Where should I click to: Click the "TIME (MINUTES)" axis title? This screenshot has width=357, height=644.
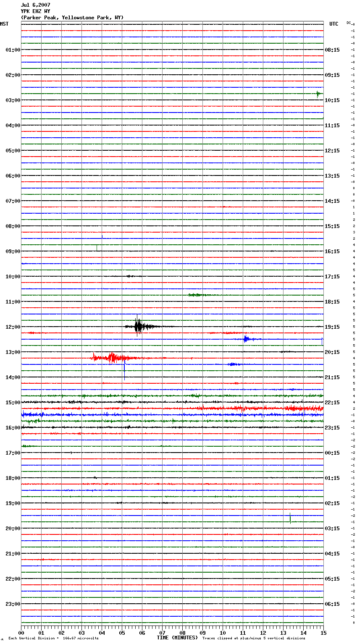[x=177, y=638]
